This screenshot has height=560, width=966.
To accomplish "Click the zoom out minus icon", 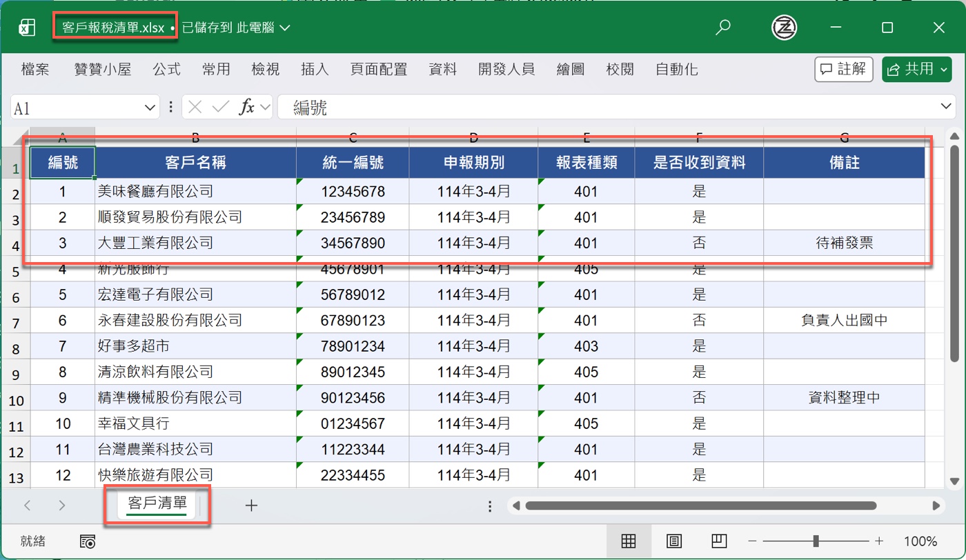I will pyautogui.click(x=753, y=541).
